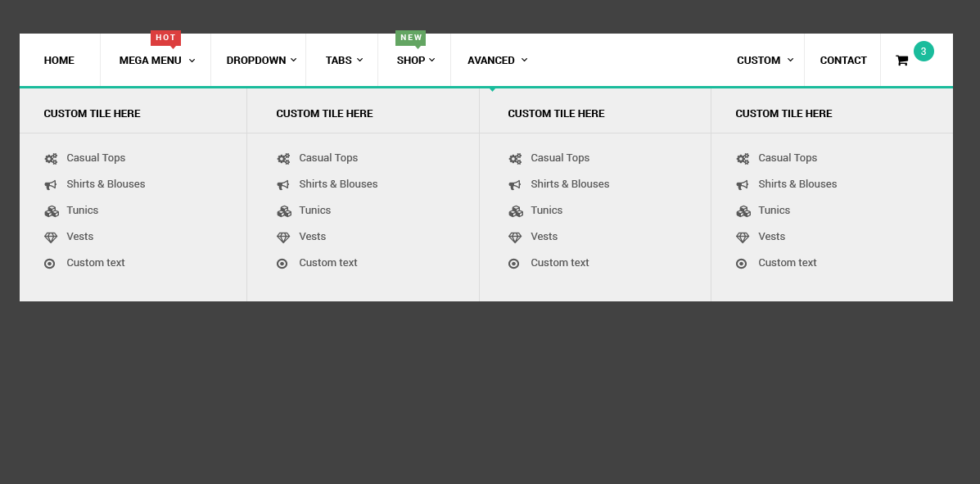The width and height of the screenshot is (980, 484).
Task: Click megaphone icon in second column
Action: coord(283,185)
